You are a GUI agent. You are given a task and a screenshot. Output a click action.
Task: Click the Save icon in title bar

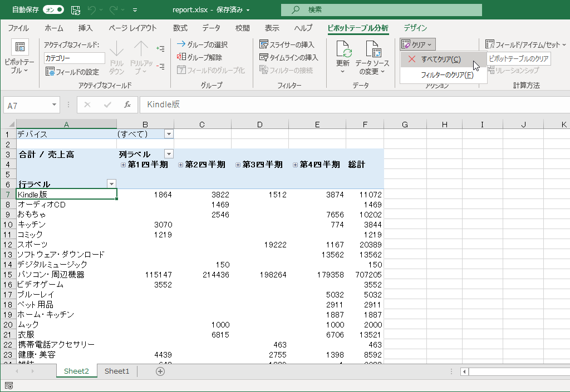(76, 9)
